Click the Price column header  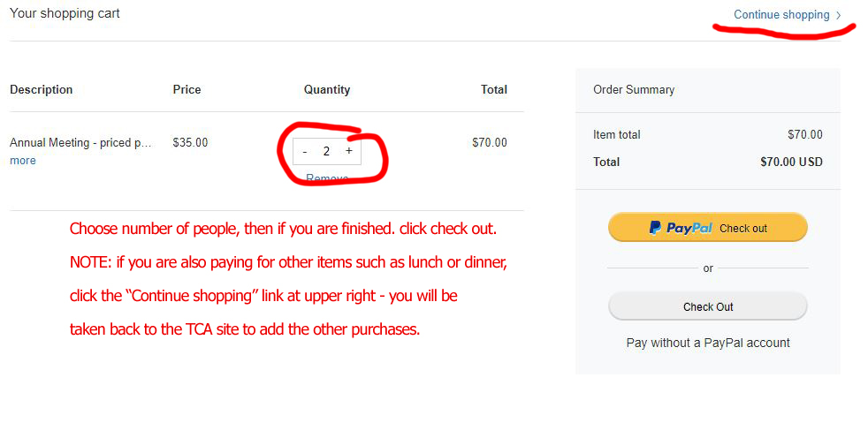coord(187,89)
